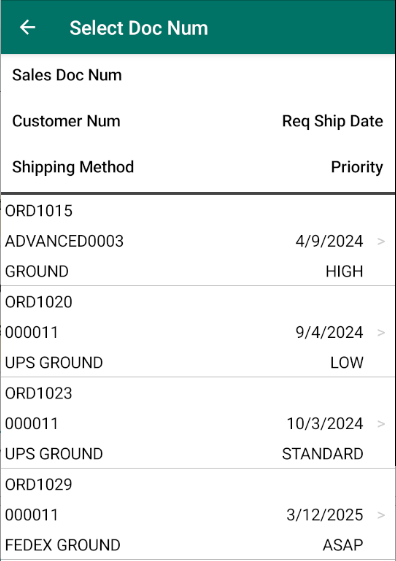Image resolution: width=396 pixels, height=561 pixels.
Task: Click the ASAP priority value
Action: (x=343, y=545)
